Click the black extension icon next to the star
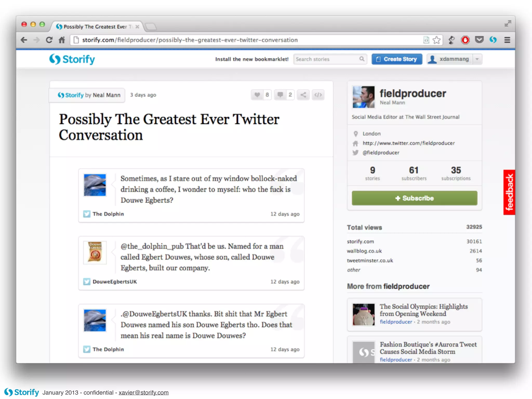This screenshot has height=399, width=532. (x=451, y=40)
